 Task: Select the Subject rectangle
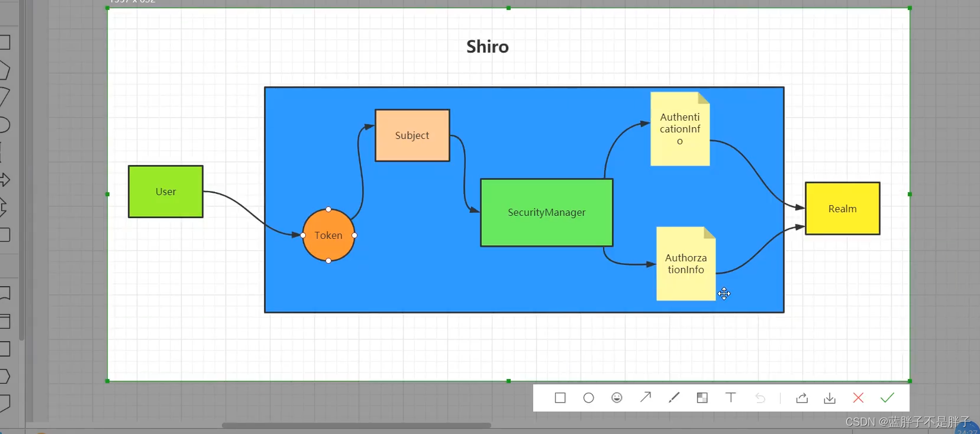pyautogui.click(x=412, y=135)
